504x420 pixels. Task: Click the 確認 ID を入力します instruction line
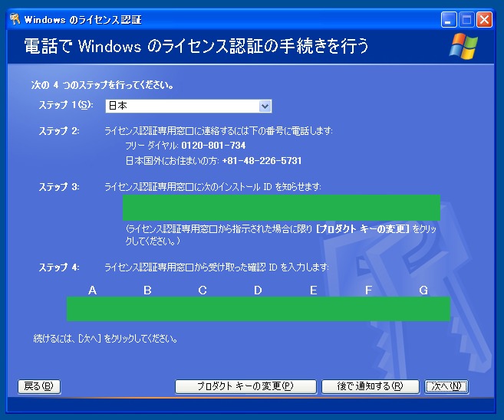click(x=216, y=267)
